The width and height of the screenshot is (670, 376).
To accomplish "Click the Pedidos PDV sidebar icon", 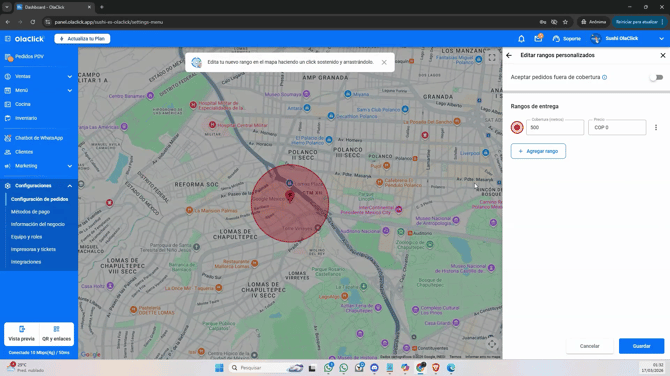I will coord(8,57).
